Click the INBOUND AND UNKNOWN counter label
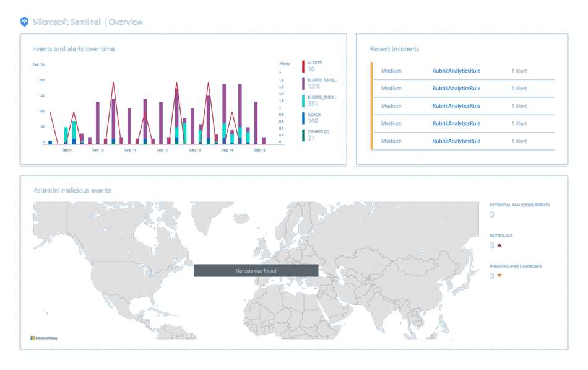Viewport: 588px width, 370px height. tap(515, 266)
